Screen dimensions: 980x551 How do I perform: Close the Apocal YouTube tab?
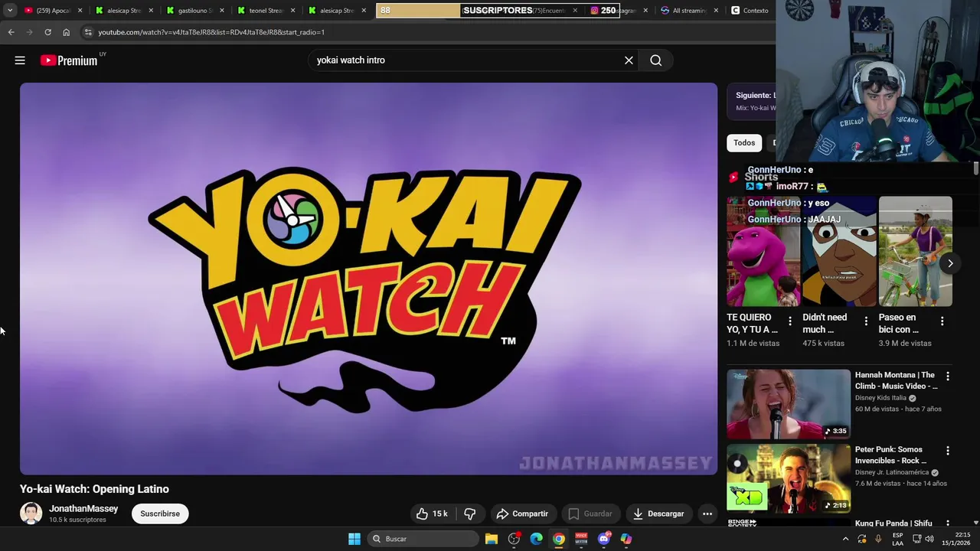tap(80, 11)
